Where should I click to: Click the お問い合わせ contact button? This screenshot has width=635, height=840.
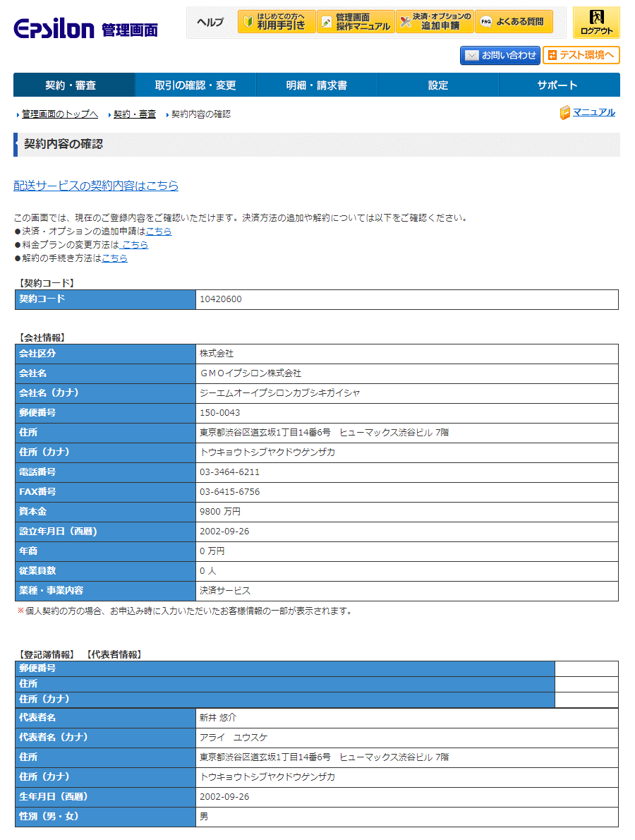pos(500,55)
